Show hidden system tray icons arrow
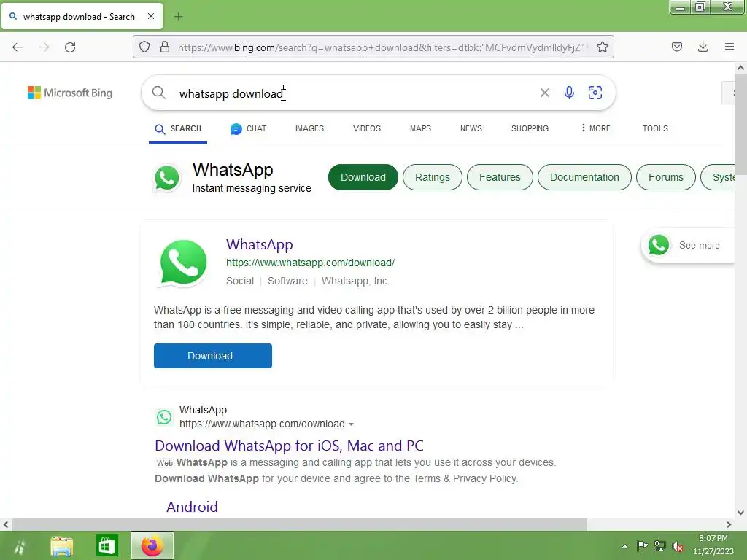The height and width of the screenshot is (560, 747). (x=624, y=546)
